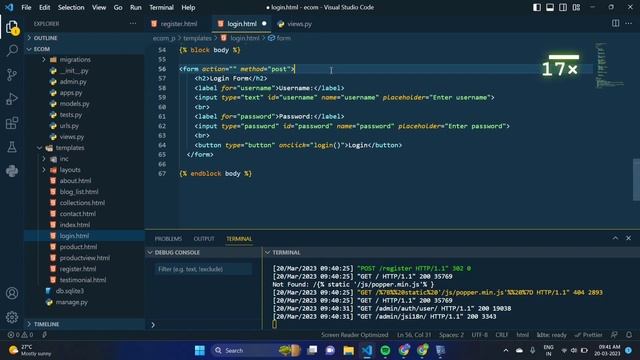Open the Selection menu
Image resolution: width=640 pixels, height=360 pixels.
[71, 7]
